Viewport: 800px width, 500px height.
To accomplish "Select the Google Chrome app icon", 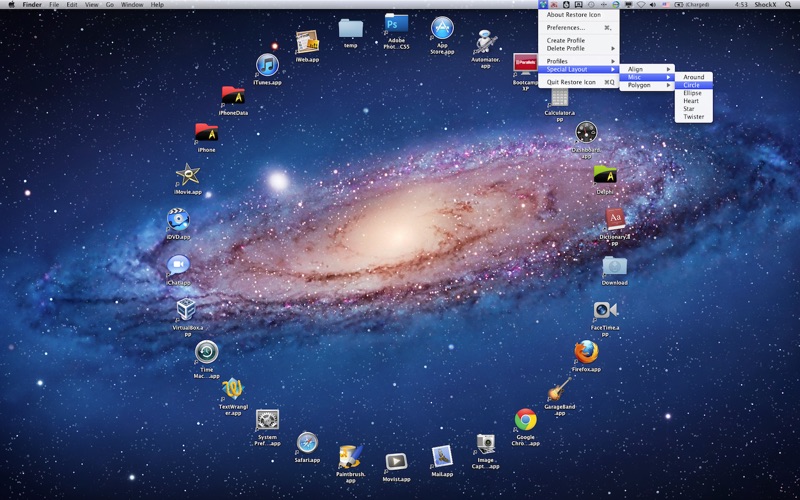I will [x=526, y=420].
